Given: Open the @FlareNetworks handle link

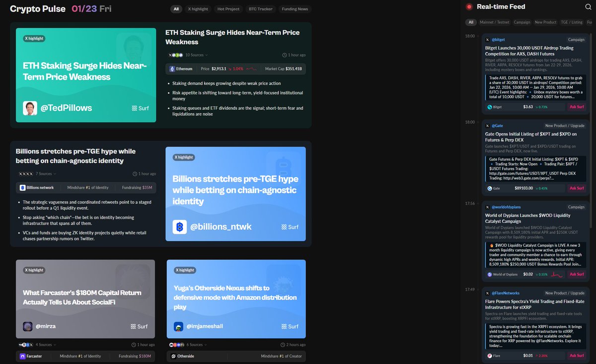Looking at the screenshot, I should [x=506, y=293].
